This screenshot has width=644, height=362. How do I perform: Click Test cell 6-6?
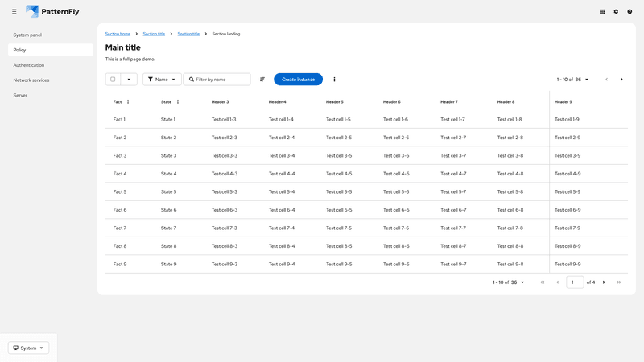pyautogui.click(x=396, y=210)
